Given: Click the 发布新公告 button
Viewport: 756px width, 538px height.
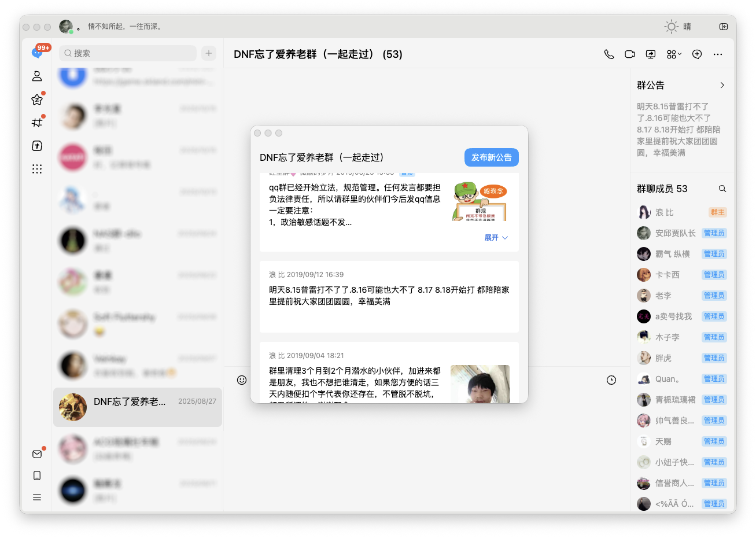Looking at the screenshot, I should (x=491, y=157).
